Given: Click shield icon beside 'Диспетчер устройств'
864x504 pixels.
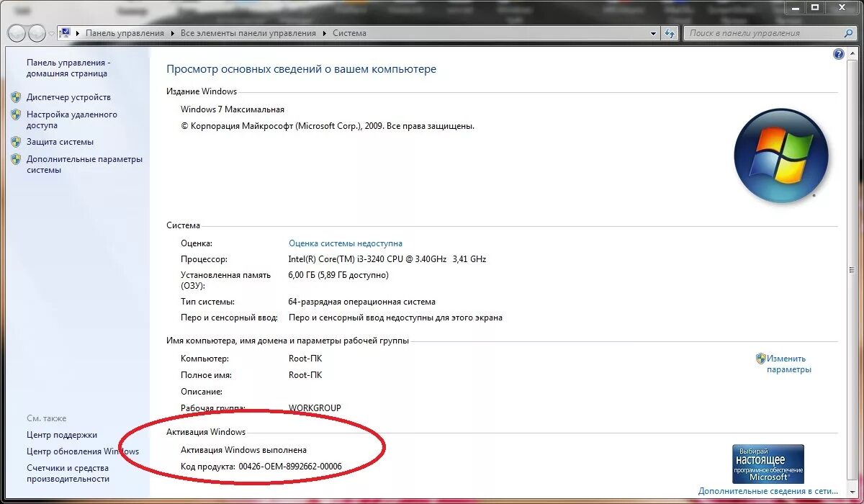Looking at the screenshot, I should pyautogui.click(x=16, y=97).
